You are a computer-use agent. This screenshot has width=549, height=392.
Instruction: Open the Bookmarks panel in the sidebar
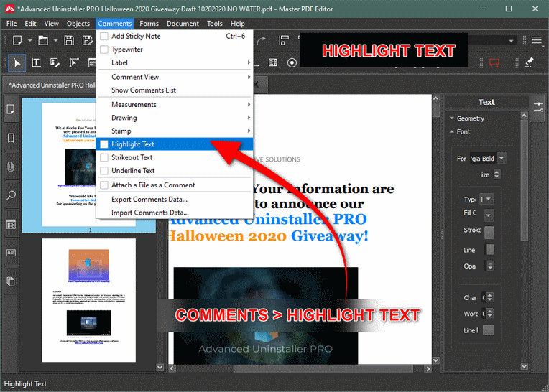coord(11,138)
